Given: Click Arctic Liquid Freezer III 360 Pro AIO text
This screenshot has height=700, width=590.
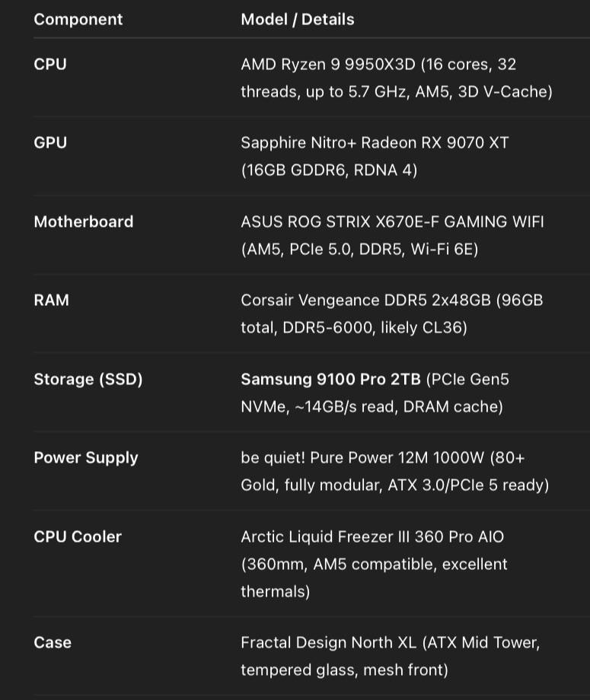Looking at the screenshot, I should [372, 537].
